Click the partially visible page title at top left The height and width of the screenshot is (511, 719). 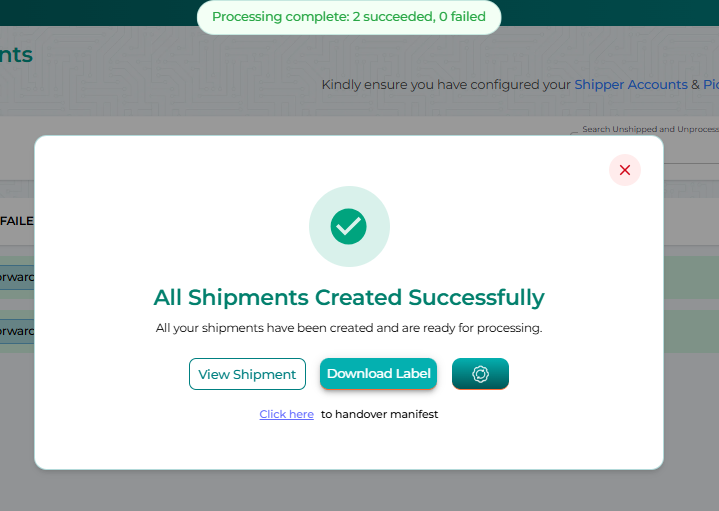point(16,55)
